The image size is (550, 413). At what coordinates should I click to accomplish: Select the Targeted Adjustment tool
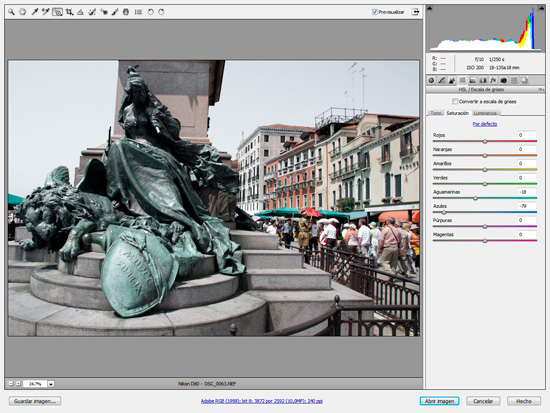[57, 12]
